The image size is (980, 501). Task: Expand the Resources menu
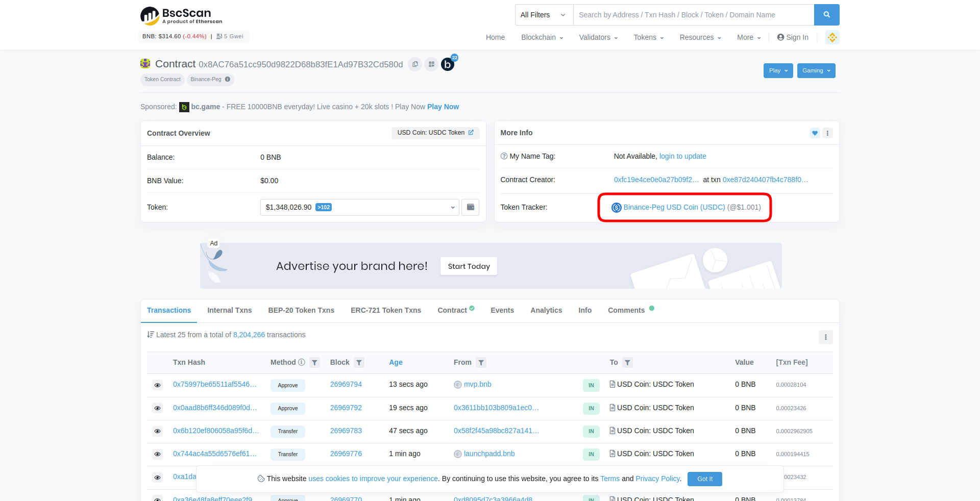tap(700, 37)
